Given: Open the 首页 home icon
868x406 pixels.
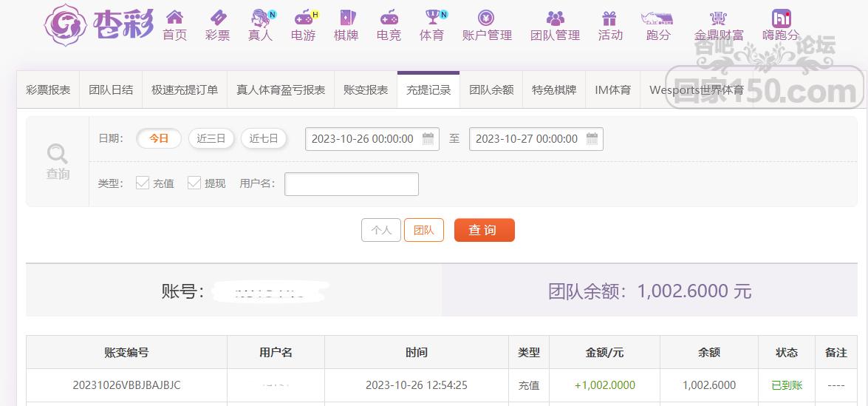Looking at the screenshot, I should point(174,17).
